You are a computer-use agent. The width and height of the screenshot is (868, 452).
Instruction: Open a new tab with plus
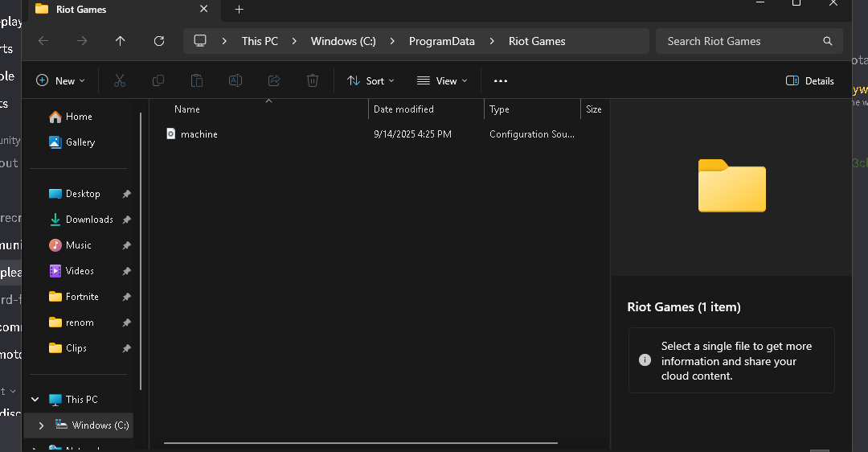pos(240,10)
